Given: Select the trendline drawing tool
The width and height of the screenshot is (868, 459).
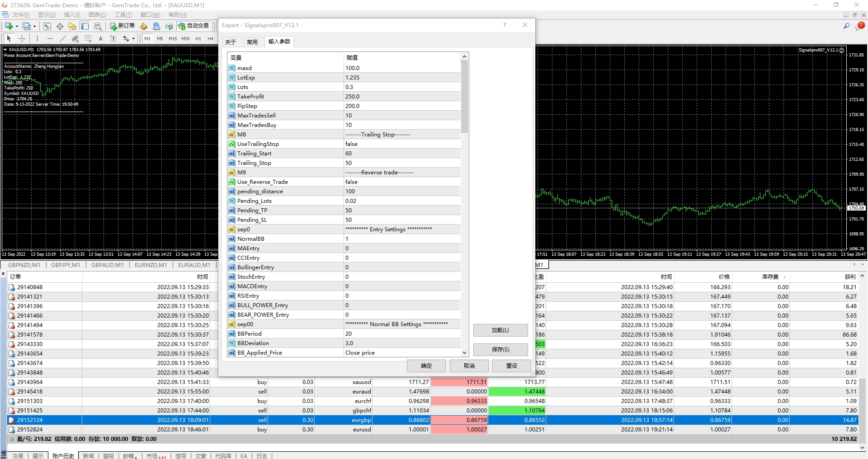Looking at the screenshot, I should pos(62,39).
